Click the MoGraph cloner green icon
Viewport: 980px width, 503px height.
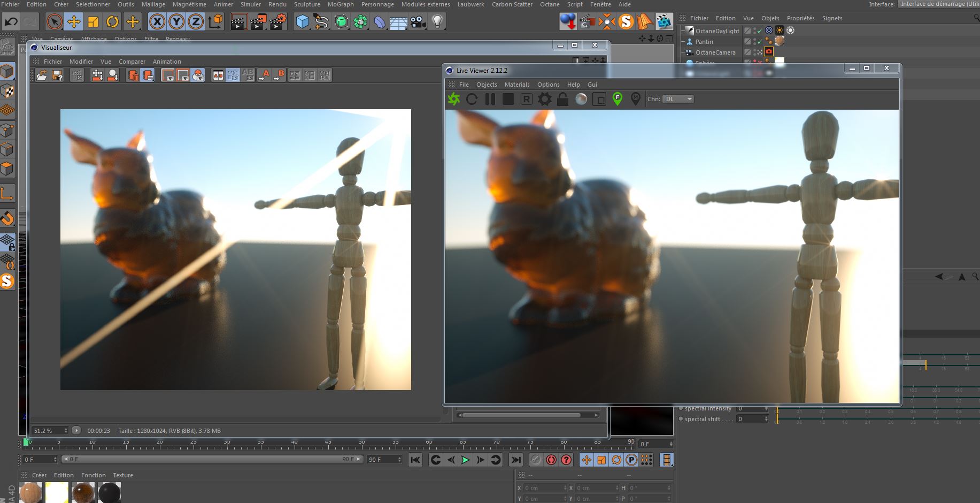361,22
